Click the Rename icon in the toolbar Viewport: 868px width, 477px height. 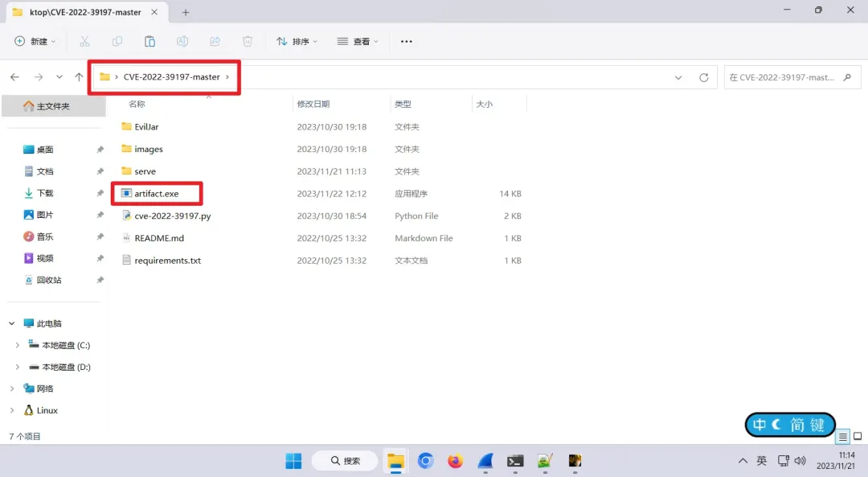[x=182, y=40]
